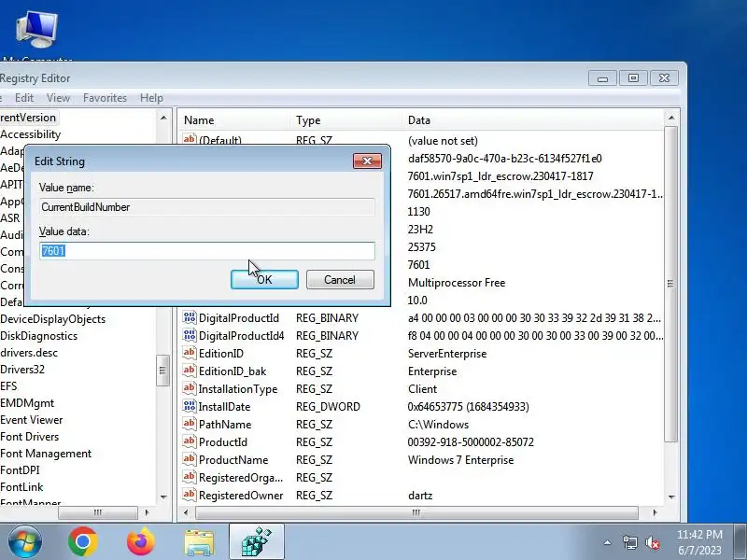The width and height of the screenshot is (747, 560).
Task: Click the Registry Editor taskbar icon
Action: tap(256, 542)
